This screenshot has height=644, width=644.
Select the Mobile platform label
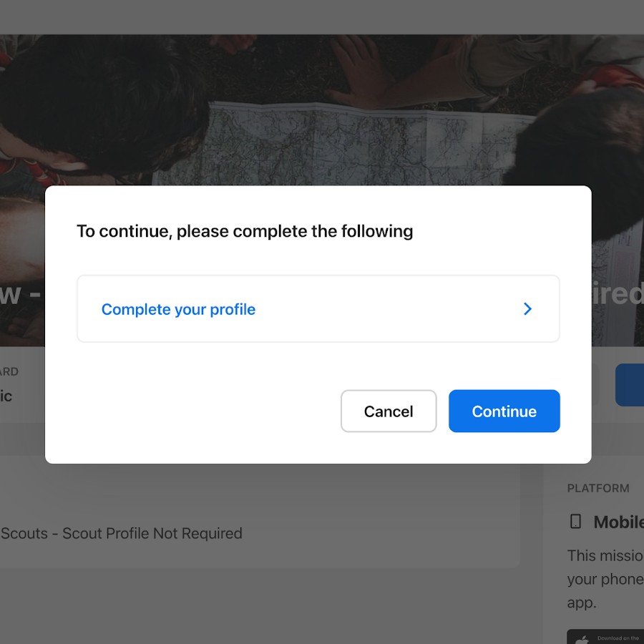point(618,522)
